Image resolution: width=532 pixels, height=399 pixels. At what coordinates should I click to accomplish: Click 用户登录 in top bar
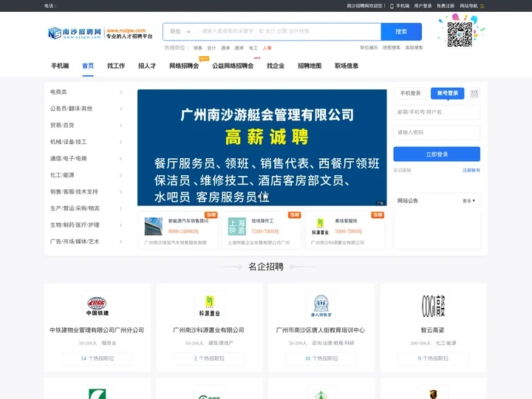423,6
